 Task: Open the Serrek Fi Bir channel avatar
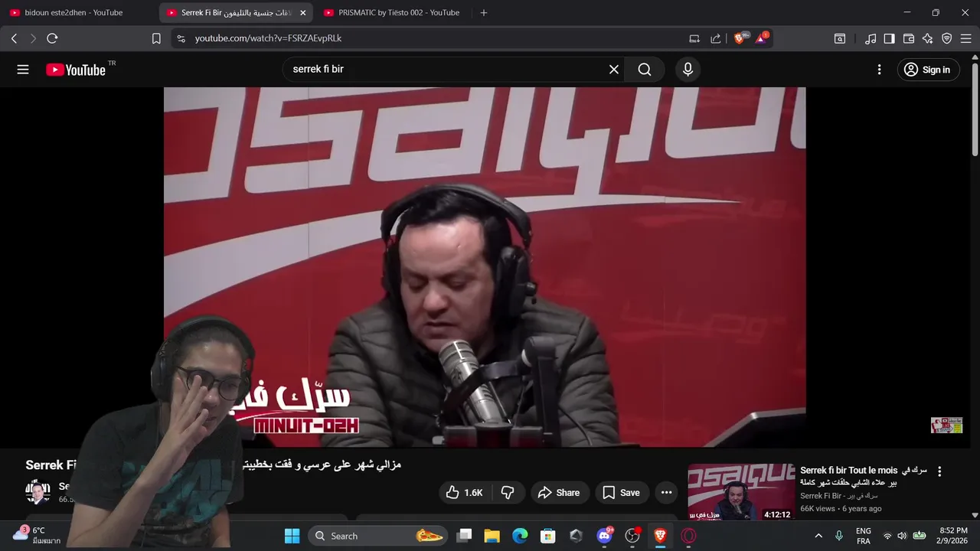point(38,492)
